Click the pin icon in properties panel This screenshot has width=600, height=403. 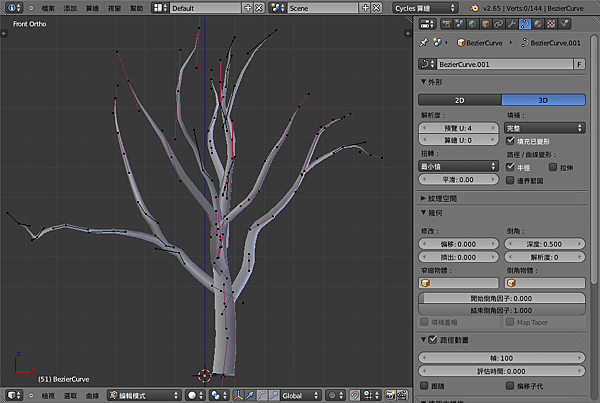424,43
